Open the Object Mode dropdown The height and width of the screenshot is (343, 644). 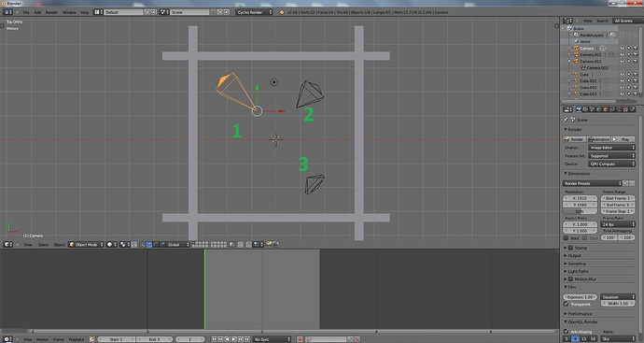pyautogui.click(x=86, y=244)
